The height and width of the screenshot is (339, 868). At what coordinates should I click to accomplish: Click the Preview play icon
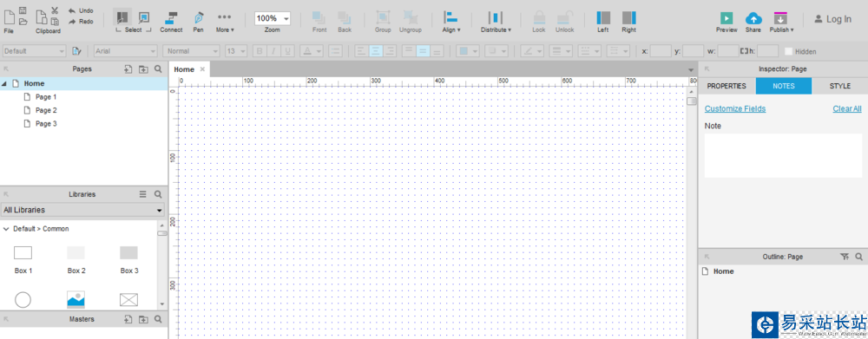727,17
